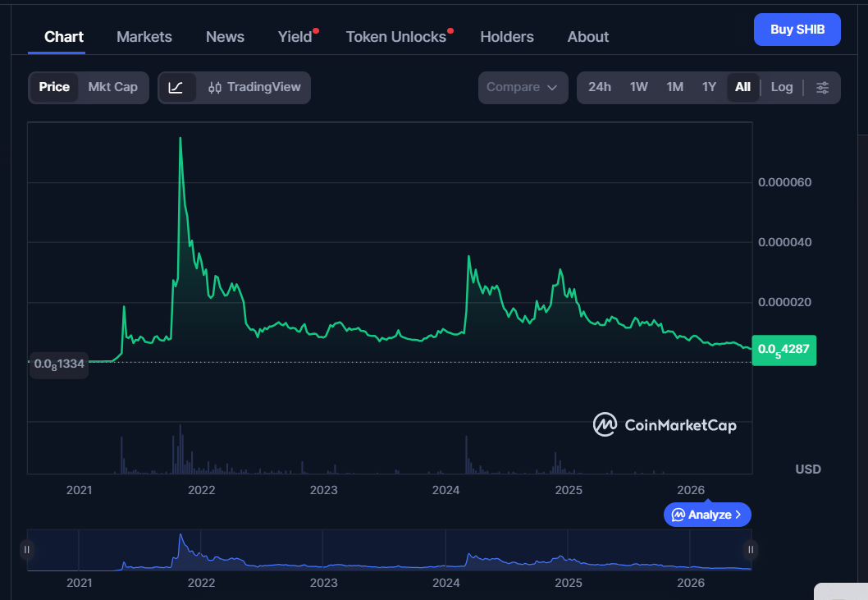868x600 pixels.
Task: Select the 1Y time range
Action: 709,88
